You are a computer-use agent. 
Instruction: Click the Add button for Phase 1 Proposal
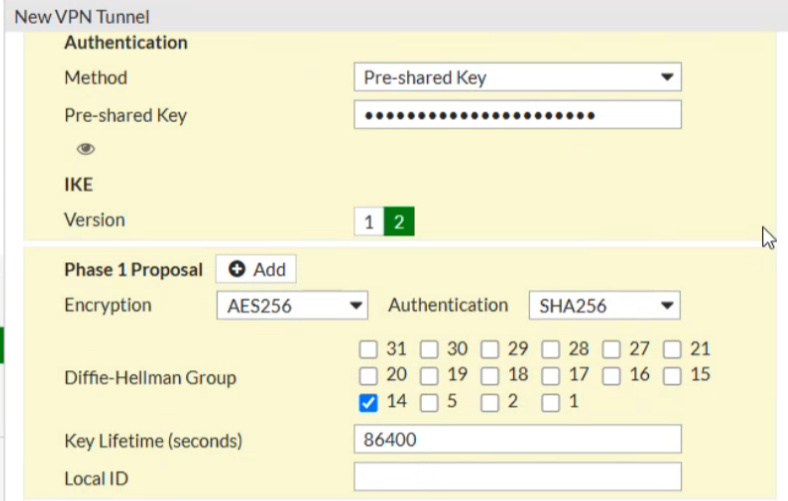[256, 269]
